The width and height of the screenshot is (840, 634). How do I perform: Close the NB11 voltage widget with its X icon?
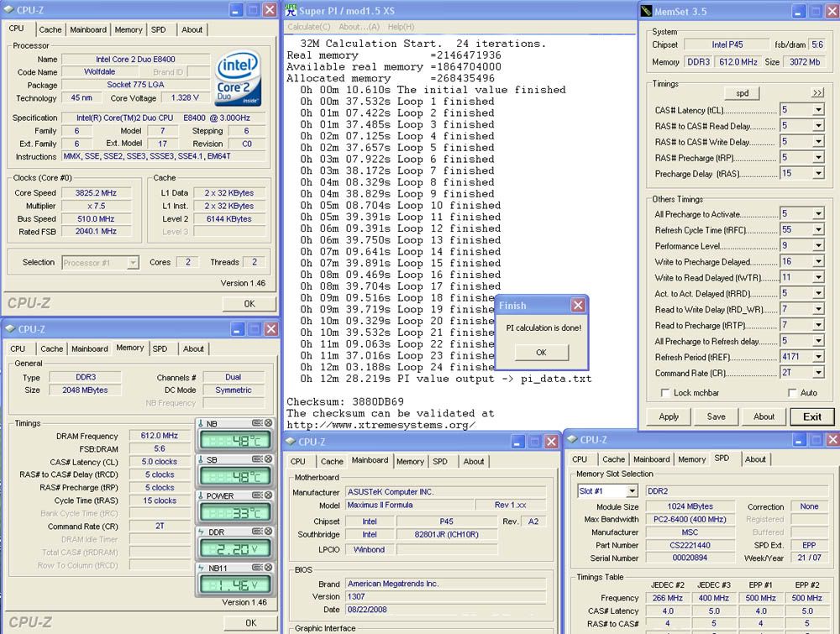[x=269, y=567]
